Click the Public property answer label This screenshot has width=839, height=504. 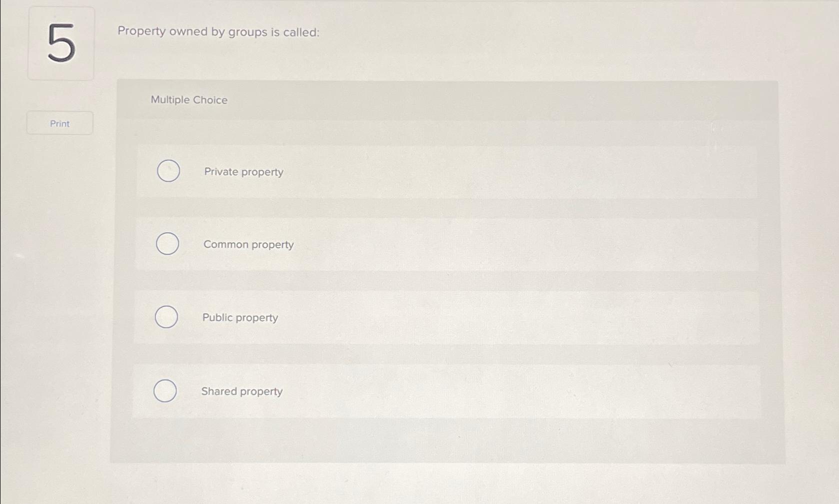[240, 318]
